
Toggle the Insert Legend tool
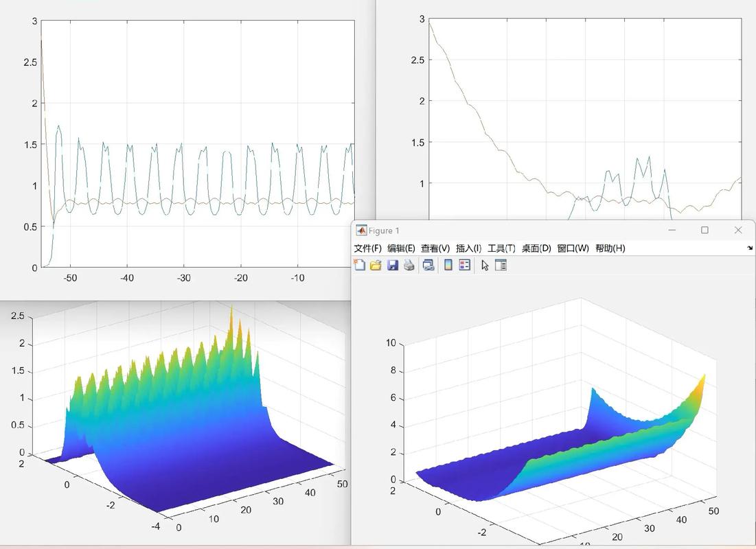point(465,265)
